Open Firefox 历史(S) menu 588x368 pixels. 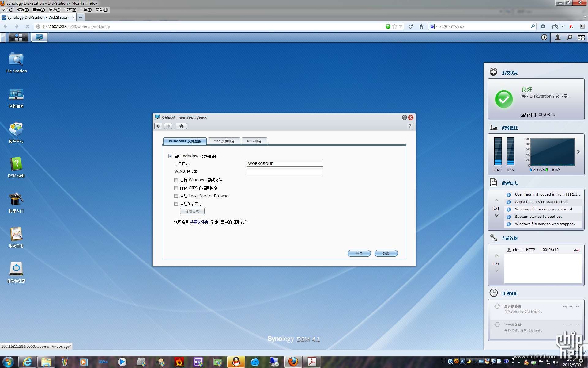coord(55,10)
